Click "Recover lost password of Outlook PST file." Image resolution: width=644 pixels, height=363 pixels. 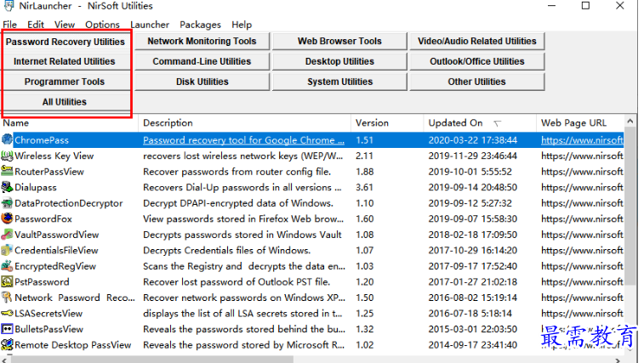[x=237, y=281]
